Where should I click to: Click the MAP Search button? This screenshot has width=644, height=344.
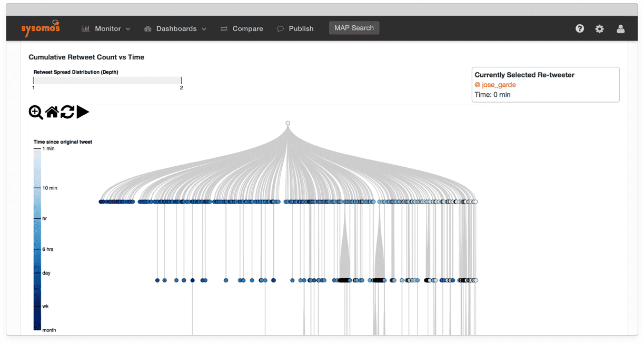pos(354,28)
